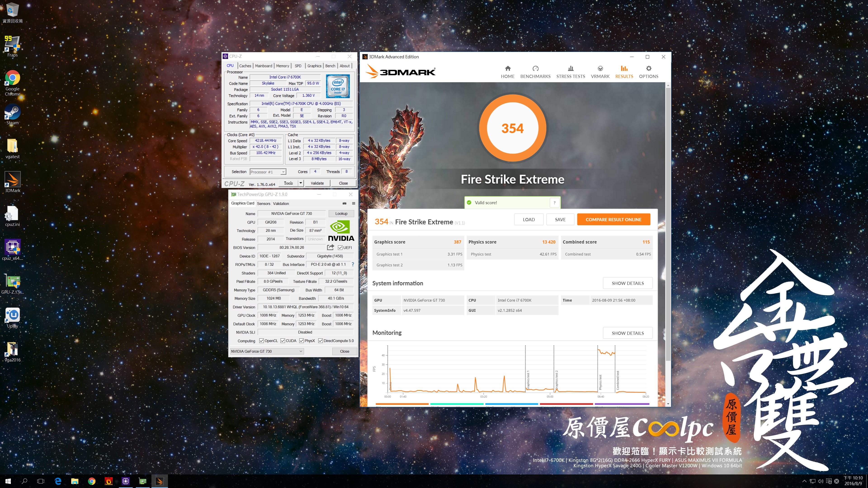868x488 pixels.
Task: Click the Graphics tab in CPU-Z
Action: click(x=314, y=66)
